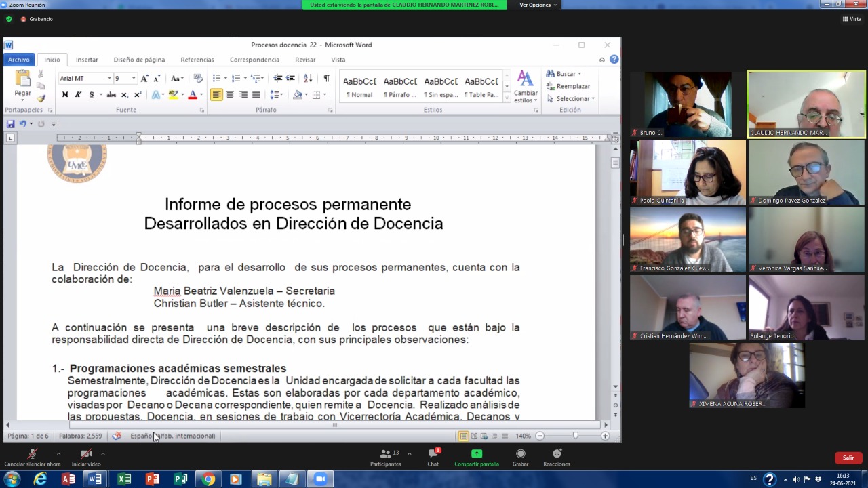868x488 pixels.
Task: Unmute microphone in Zoom toolbar
Action: (x=32, y=454)
